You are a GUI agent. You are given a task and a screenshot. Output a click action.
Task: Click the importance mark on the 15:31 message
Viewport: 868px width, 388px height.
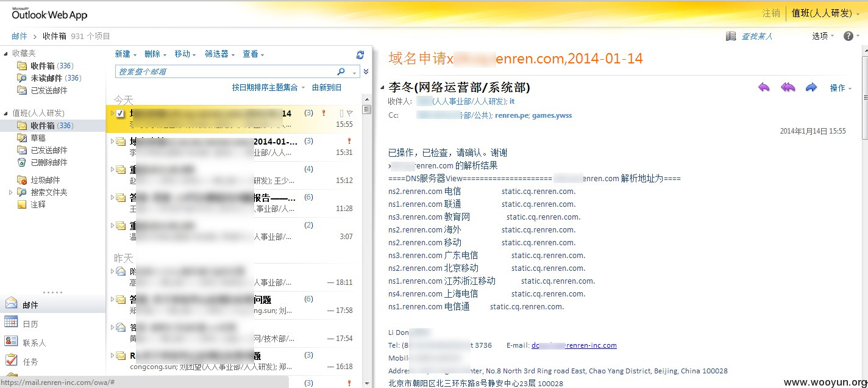349,141
